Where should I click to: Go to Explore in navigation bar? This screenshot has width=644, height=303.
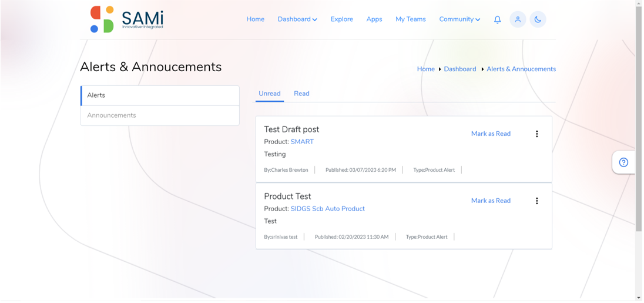pyautogui.click(x=342, y=19)
